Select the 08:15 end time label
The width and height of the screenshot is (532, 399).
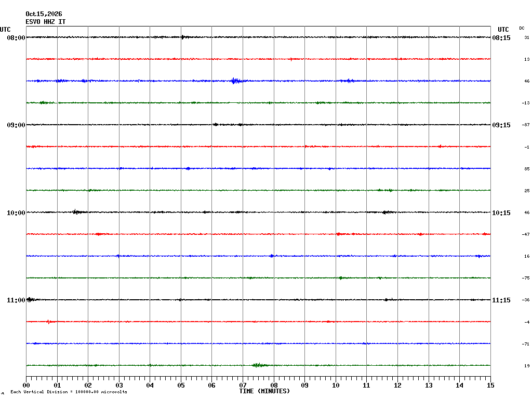501,37
